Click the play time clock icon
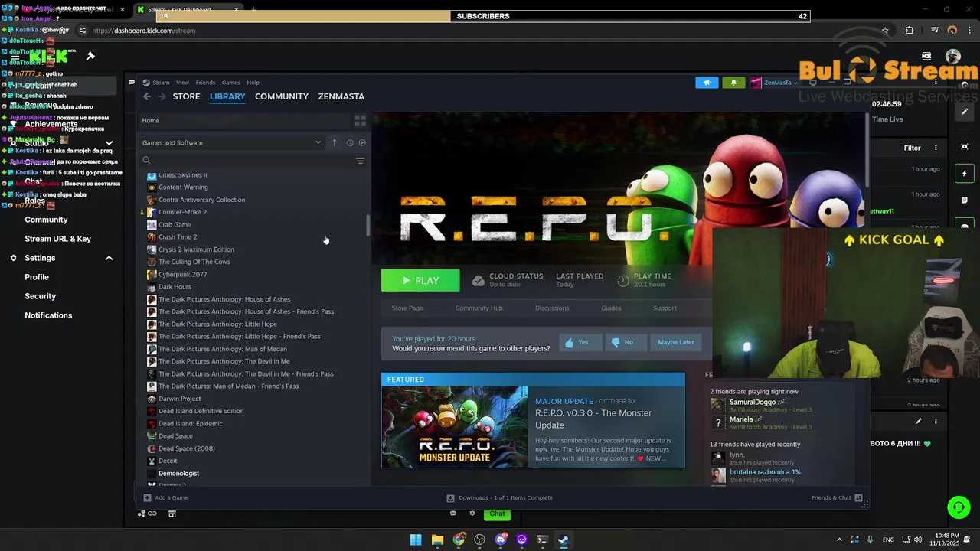This screenshot has width=980, height=551. 623,281
